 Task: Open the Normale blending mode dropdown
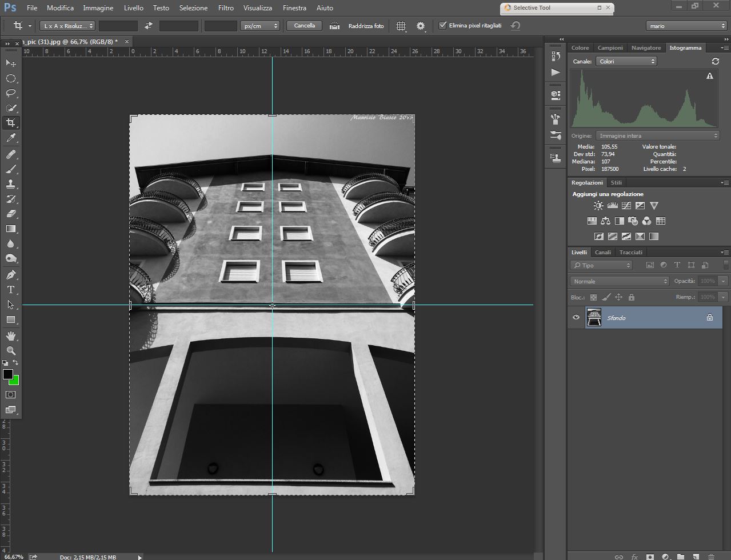click(x=620, y=281)
